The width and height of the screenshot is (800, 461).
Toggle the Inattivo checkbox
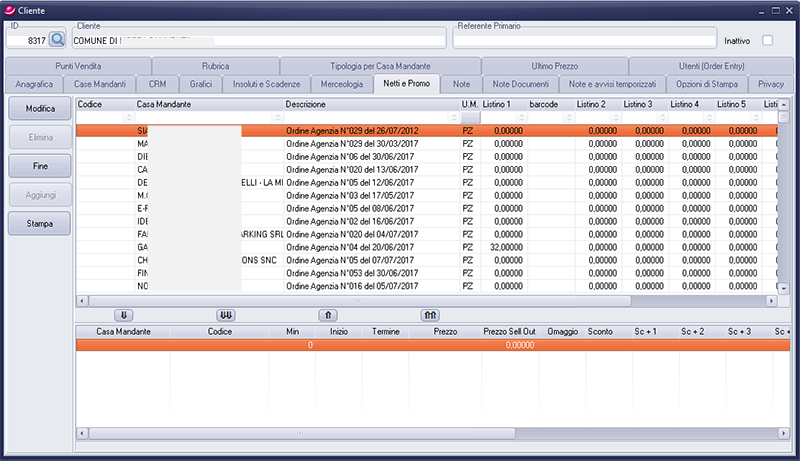(x=768, y=41)
